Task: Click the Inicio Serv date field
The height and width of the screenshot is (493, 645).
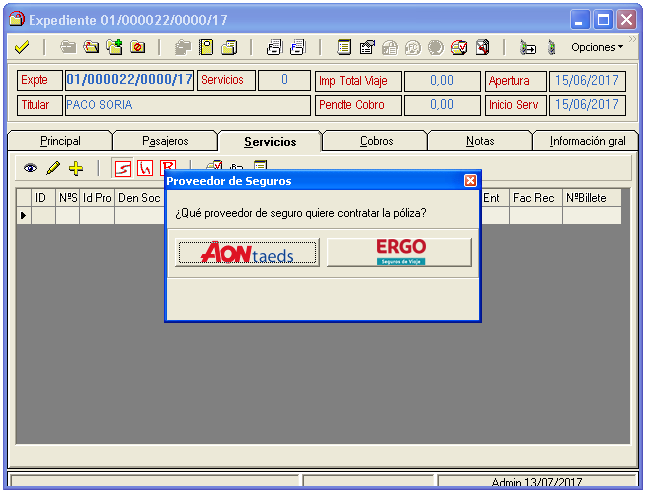Action: click(x=587, y=105)
